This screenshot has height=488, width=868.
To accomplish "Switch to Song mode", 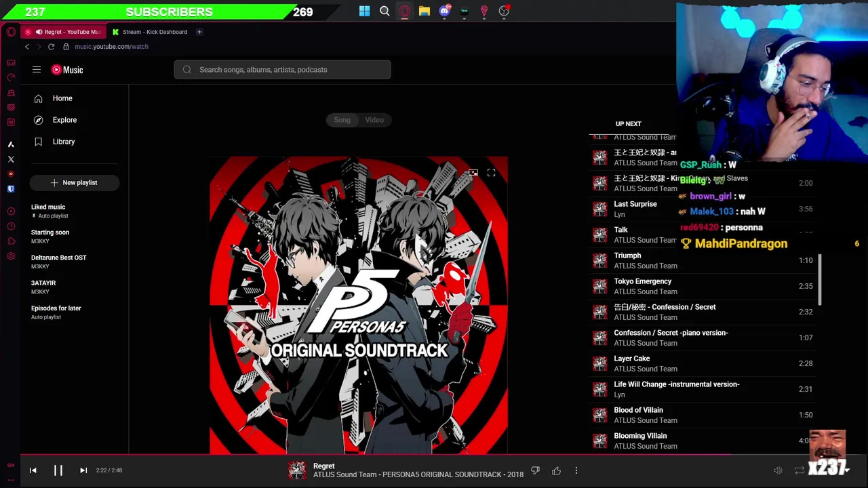I will 342,120.
